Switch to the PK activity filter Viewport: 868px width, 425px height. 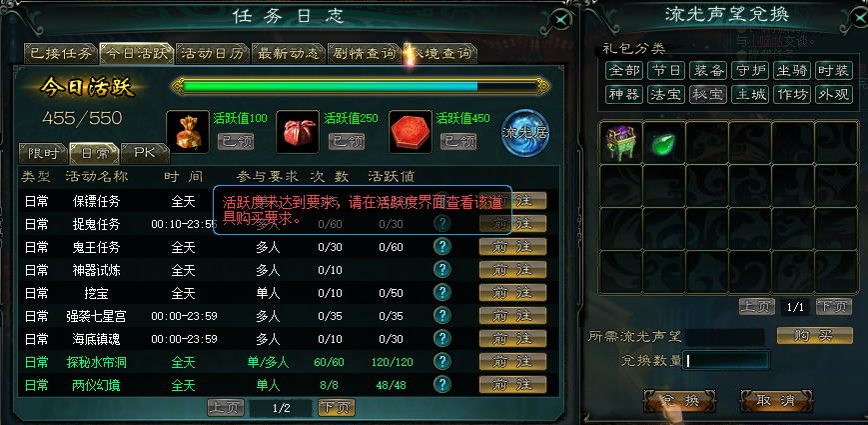tap(145, 152)
